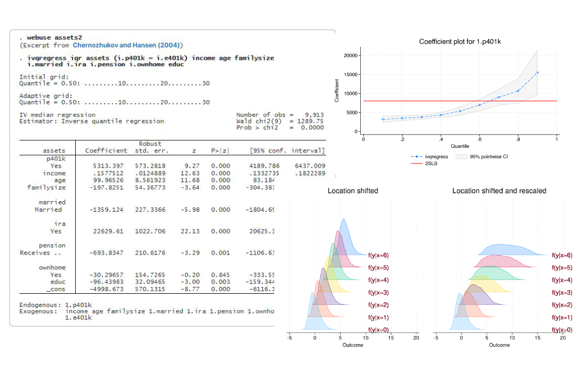Select income coefficient .1577512
Viewport: 588px width, 370px height.
pyautogui.click(x=108, y=173)
